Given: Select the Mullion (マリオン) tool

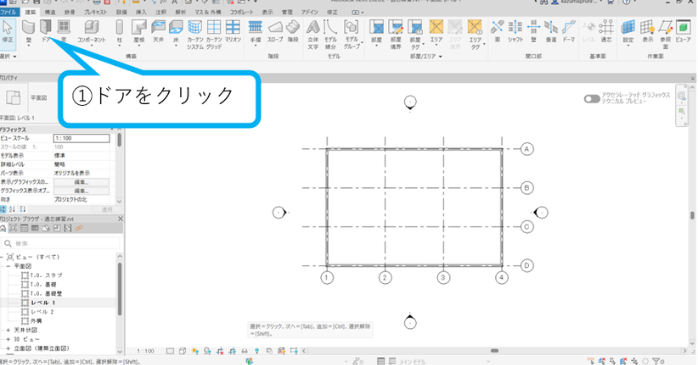Looking at the screenshot, I should coord(233,31).
